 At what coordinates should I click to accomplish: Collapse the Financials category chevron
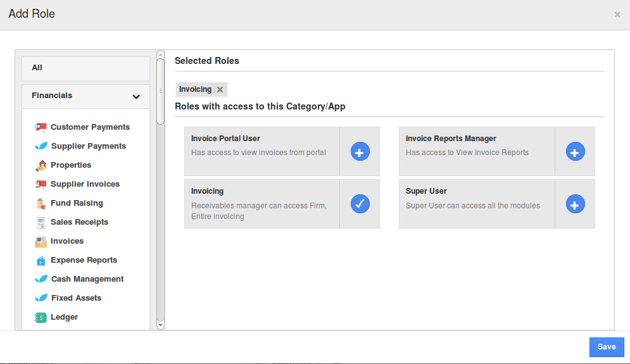pyautogui.click(x=136, y=97)
